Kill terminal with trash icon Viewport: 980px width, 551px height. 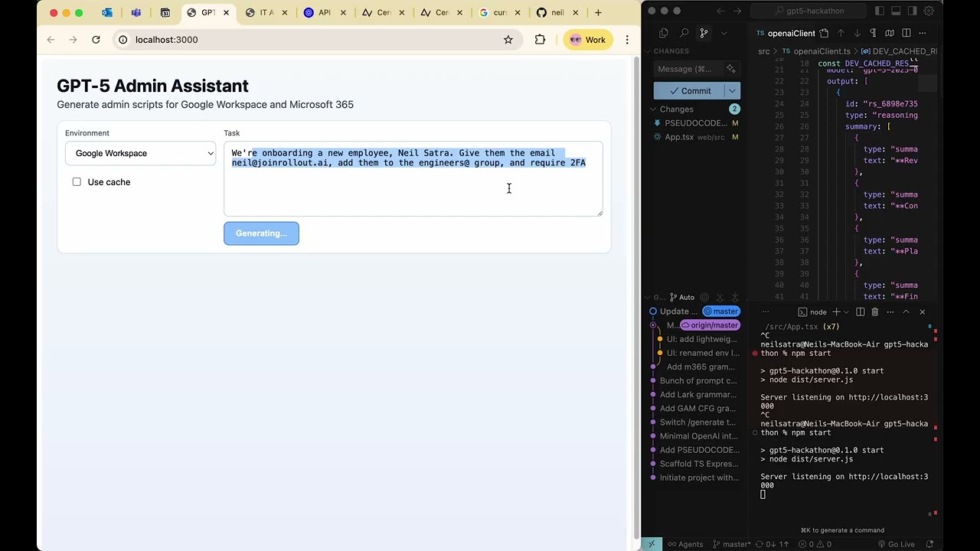[875, 312]
